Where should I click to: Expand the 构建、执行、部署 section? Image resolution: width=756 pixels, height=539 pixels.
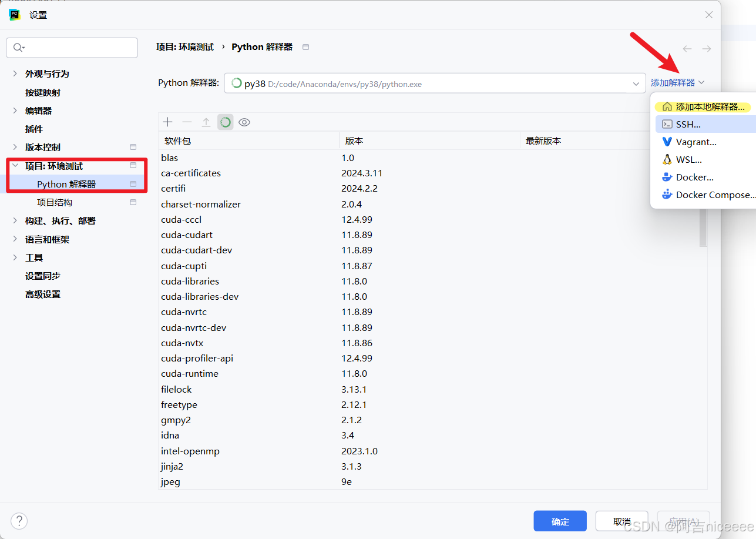pos(15,220)
